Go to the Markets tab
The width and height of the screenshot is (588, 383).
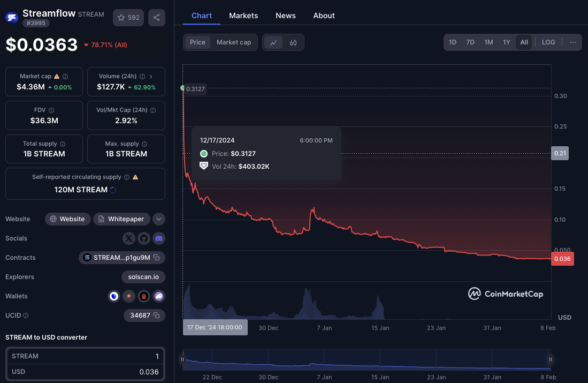243,16
